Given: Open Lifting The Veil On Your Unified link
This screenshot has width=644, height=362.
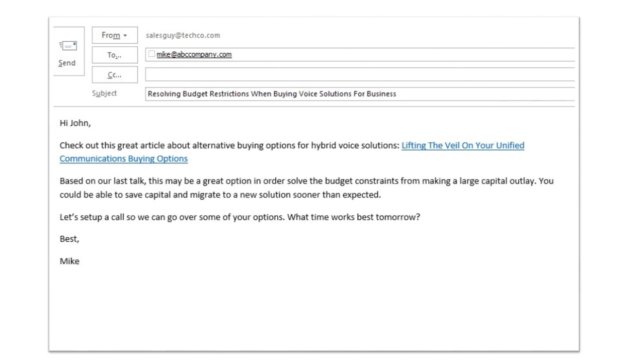Looking at the screenshot, I should click(x=463, y=145).
